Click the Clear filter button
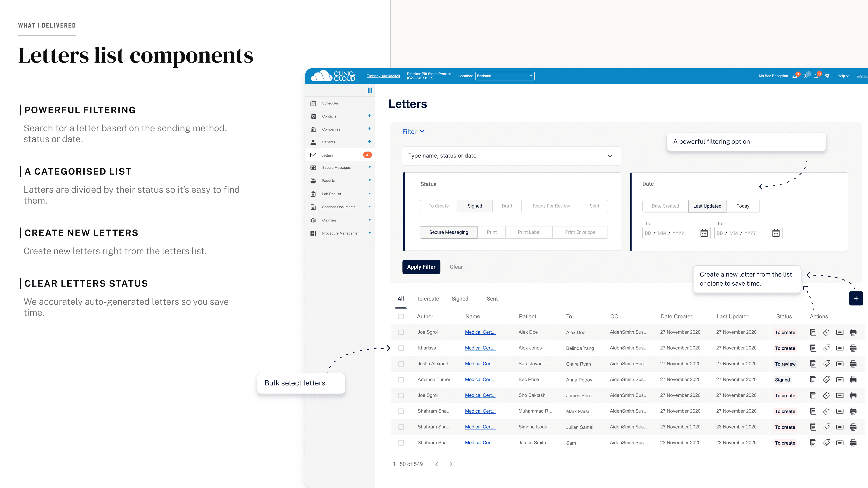This screenshot has width=868, height=488. 456,267
